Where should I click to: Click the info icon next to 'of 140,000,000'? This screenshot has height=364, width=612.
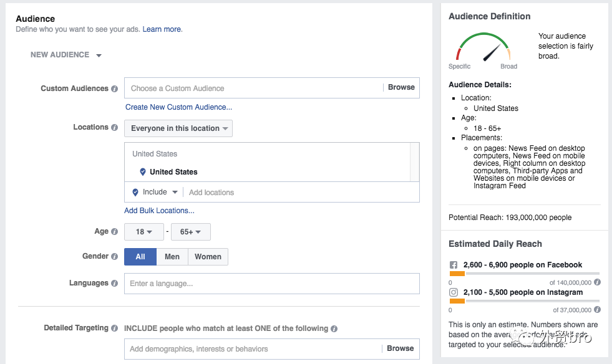tap(597, 282)
